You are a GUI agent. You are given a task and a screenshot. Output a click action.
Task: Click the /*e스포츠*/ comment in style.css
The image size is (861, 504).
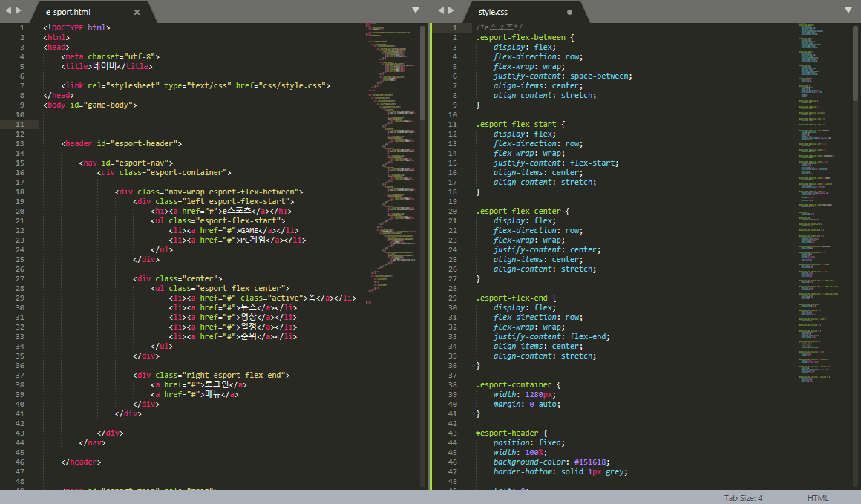point(499,28)
